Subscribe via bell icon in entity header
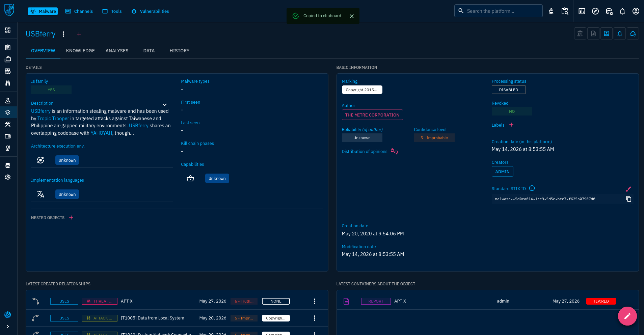644x335 pixels. pos(620,33)
